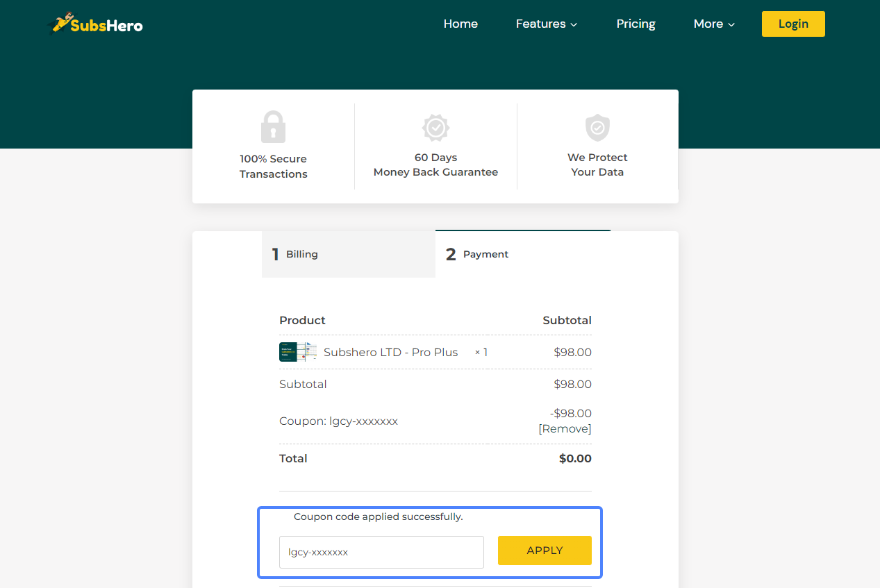Switch to the Billing step tab

pyautogui.click(x=349, y=254)
